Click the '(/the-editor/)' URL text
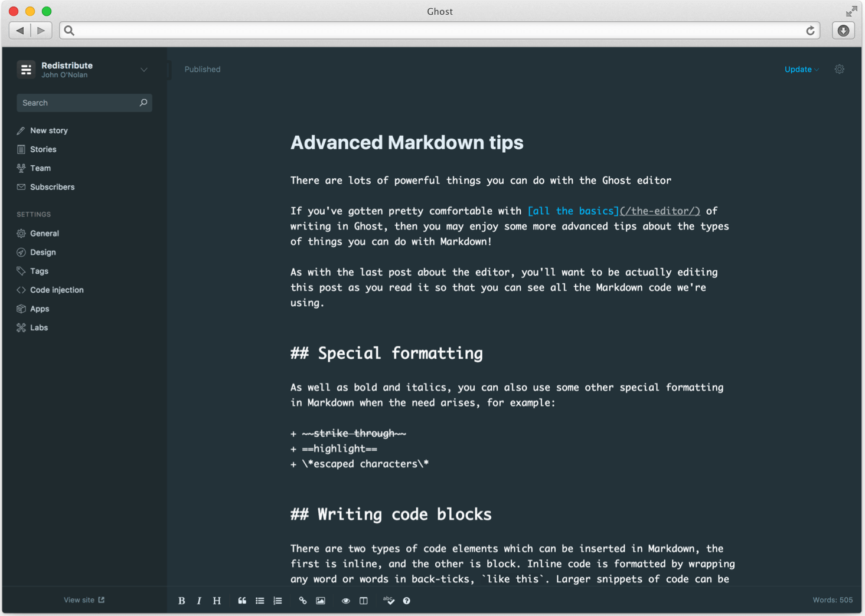The image size is (865, 616). pos(660,211)
